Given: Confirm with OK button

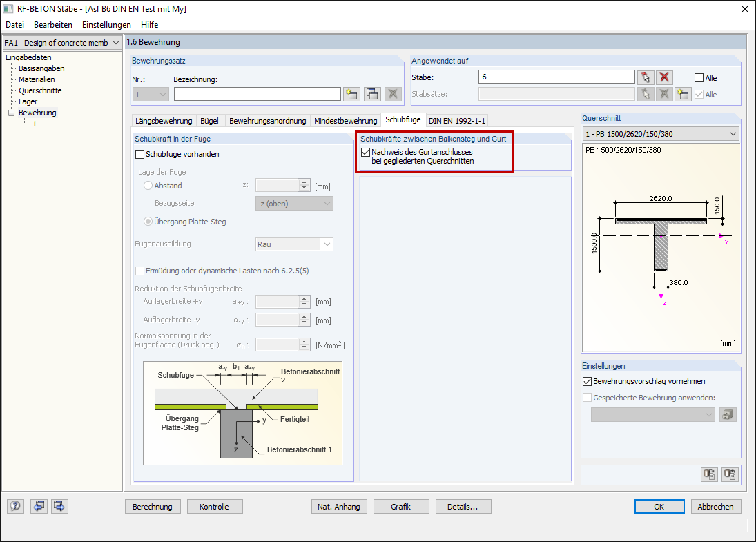Looking at the screenshot, I should click(659, 507).
